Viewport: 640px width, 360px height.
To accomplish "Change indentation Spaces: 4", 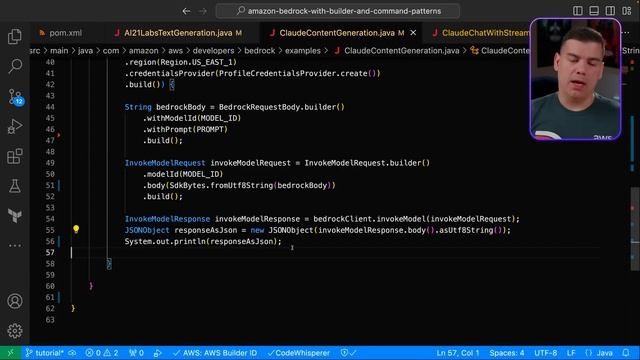I will tap(507, 353).
